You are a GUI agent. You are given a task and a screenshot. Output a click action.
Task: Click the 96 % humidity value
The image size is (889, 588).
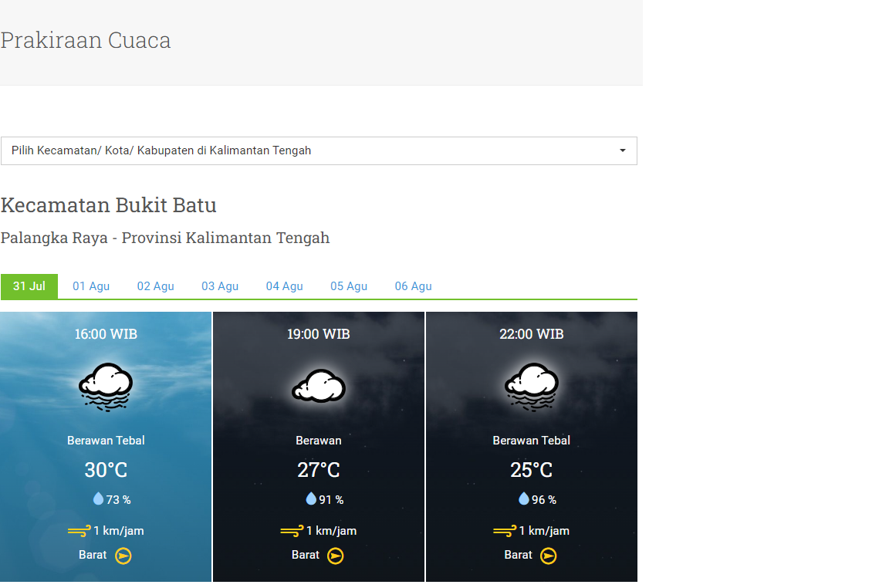pyautogui.click(x=544, y=500)
